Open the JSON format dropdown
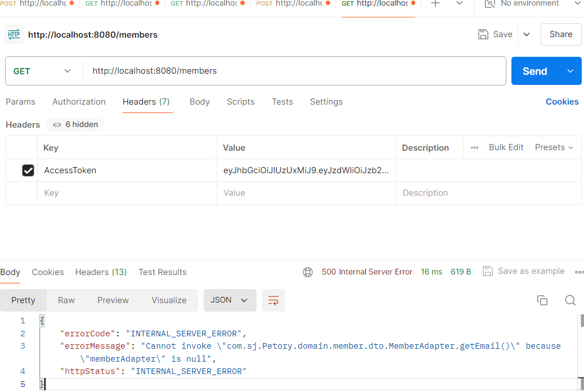The height and width of the screenshot is (392, 584). click(230, 300)
